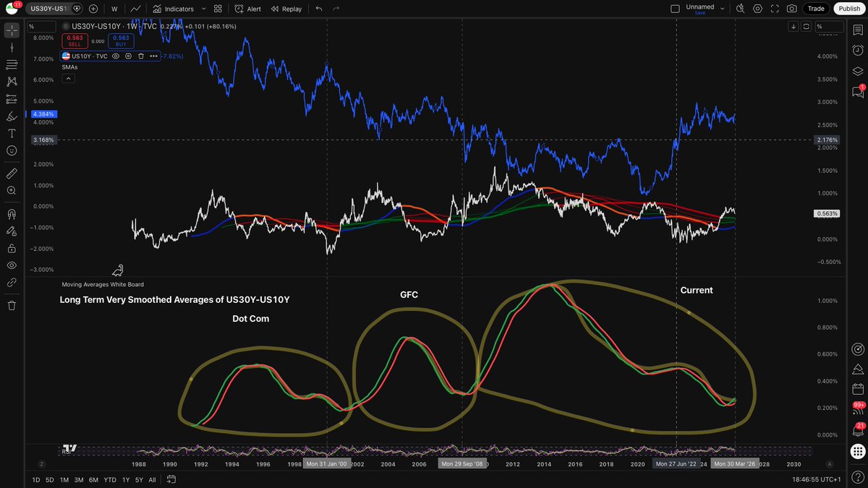Add a compare symbol with plus icon

[93, 9]
